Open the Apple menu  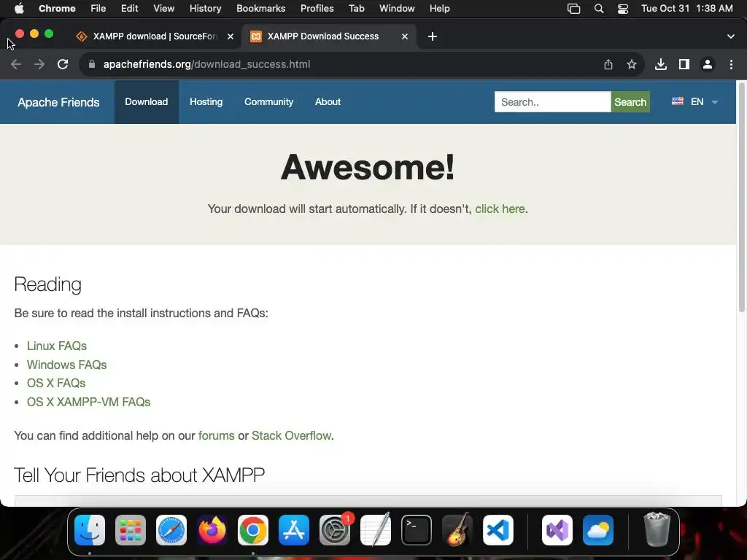[19, 9]
